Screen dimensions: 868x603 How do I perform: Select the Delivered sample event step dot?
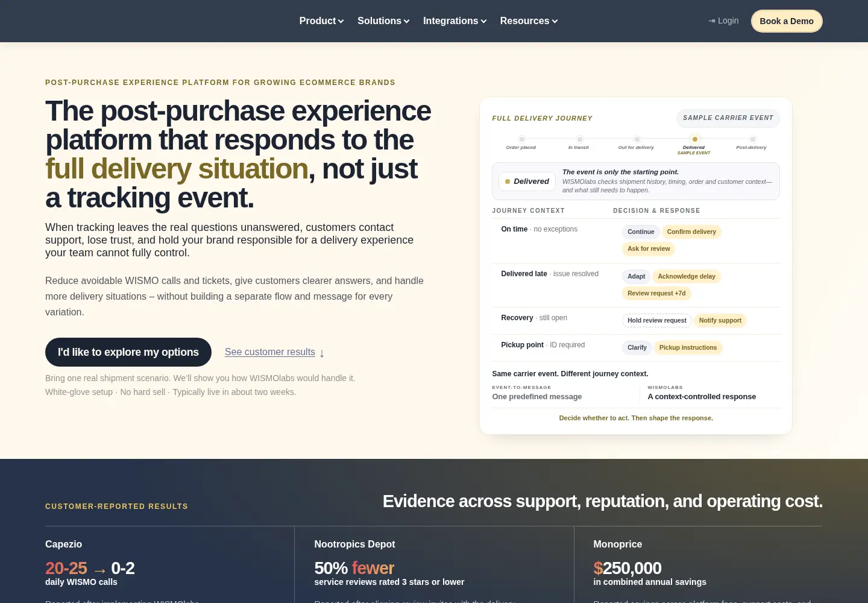pyautogui.click(x=695, y=139)
